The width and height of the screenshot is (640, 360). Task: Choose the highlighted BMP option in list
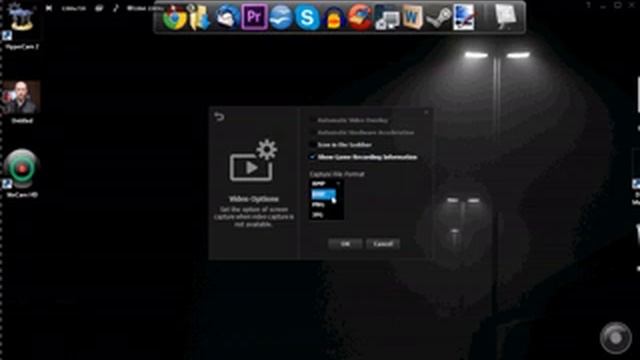coord(323,195)
